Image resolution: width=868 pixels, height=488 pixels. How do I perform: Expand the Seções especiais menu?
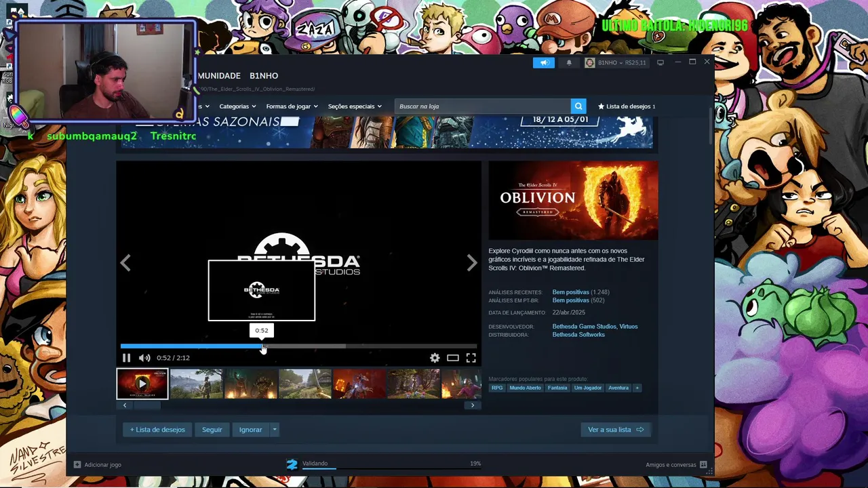click(x=355, y=106)
